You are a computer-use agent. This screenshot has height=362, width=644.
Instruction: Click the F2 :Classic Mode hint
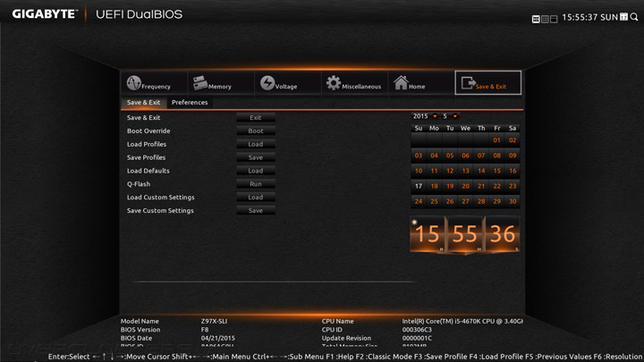click(x=385, y=357)
